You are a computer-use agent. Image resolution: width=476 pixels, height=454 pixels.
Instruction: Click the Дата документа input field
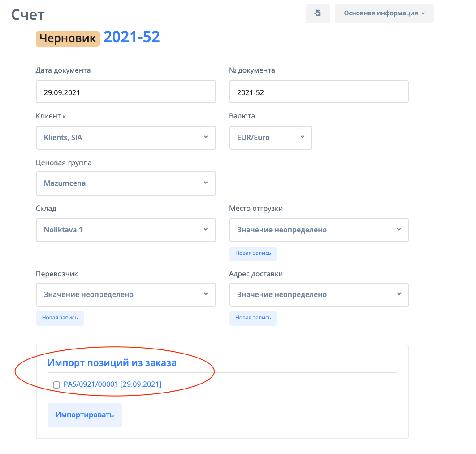tap(125, 92)
